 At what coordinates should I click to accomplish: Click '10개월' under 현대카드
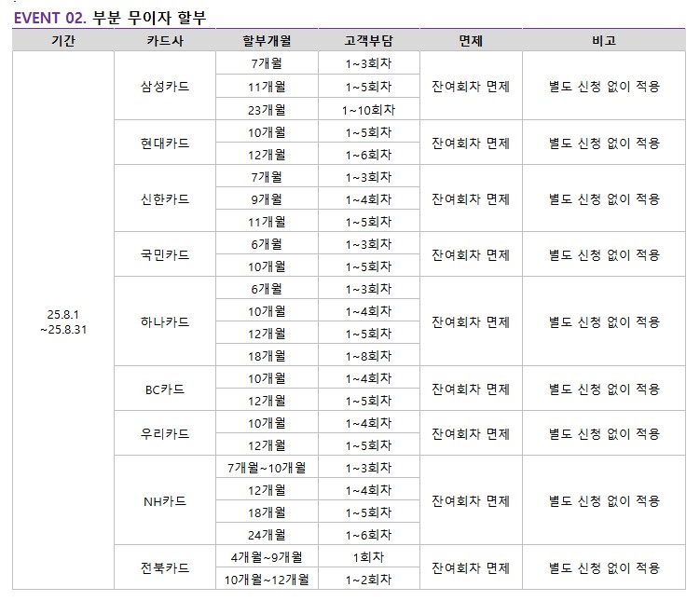pyautogui.click(x=267, y=132)
